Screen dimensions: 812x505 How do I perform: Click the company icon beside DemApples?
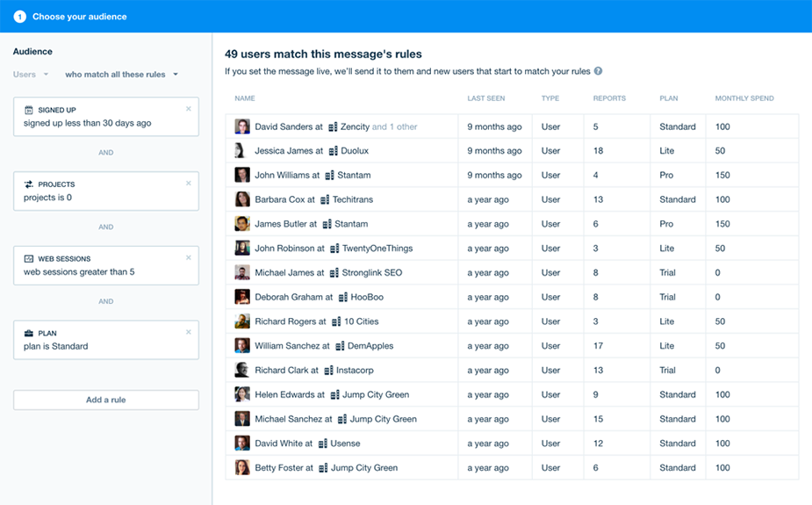tap(341, 346)
